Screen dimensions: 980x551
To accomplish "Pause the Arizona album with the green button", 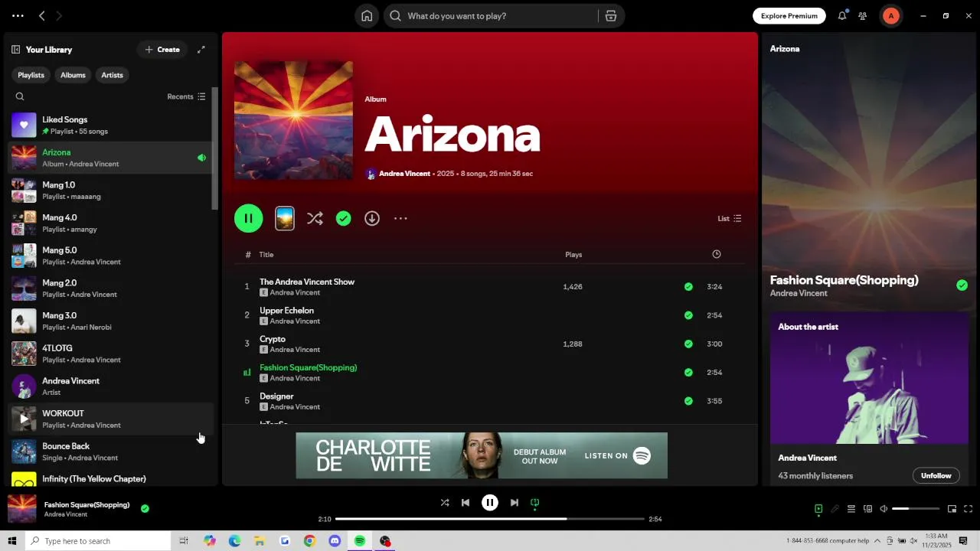I will pyautogui.click(x=249, y=219).
